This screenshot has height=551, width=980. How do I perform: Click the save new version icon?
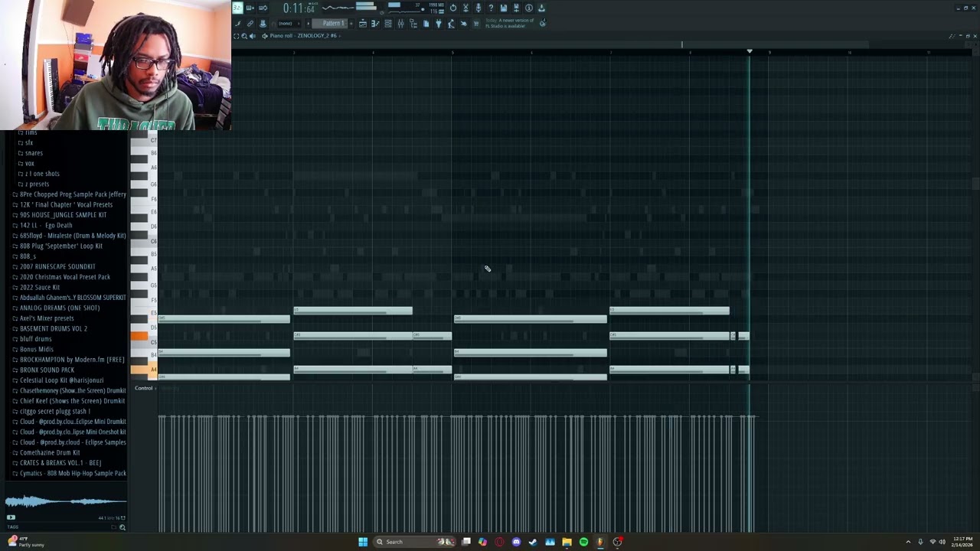(x=516, y=8)
